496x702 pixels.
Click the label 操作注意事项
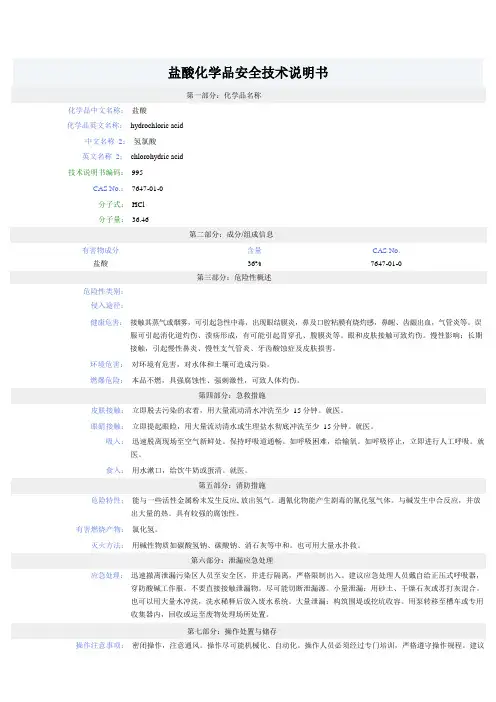[x=99, y=646]
